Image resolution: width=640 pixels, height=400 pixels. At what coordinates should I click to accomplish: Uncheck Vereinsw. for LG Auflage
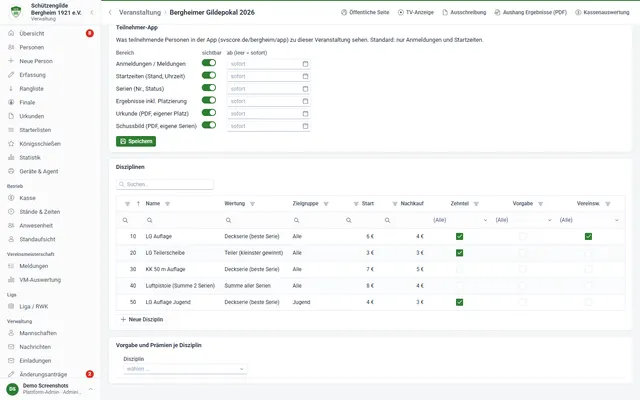588,236
